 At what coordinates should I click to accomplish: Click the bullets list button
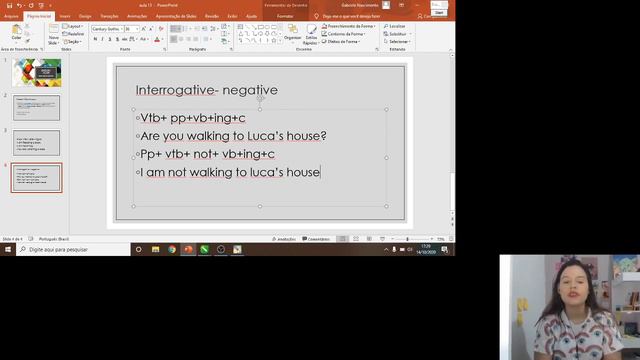coord(175,29)
